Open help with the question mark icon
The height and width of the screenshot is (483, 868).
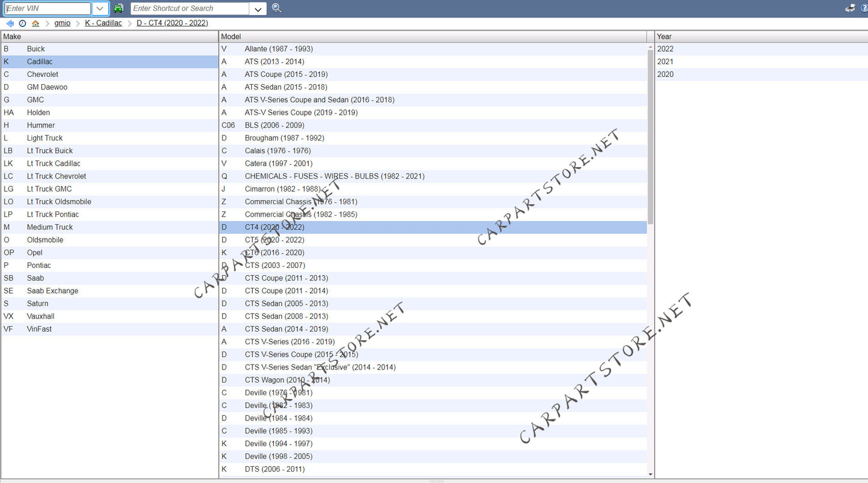click(x=864, y=8)
